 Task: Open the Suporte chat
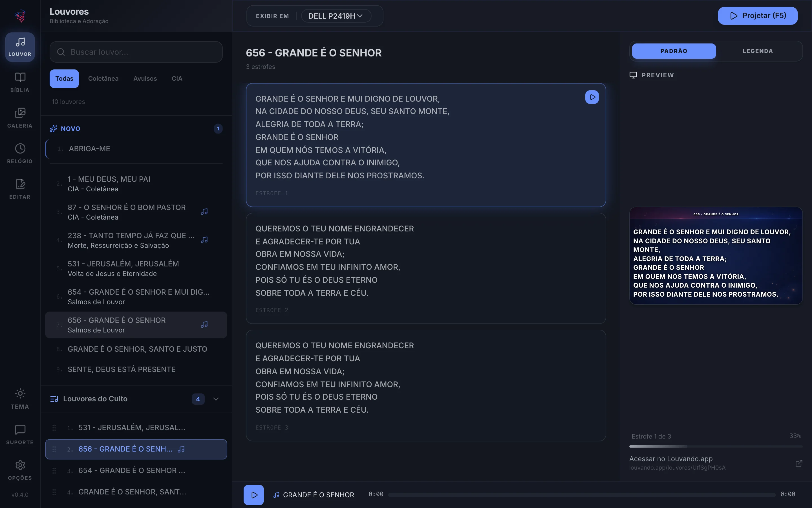[20, 435]
